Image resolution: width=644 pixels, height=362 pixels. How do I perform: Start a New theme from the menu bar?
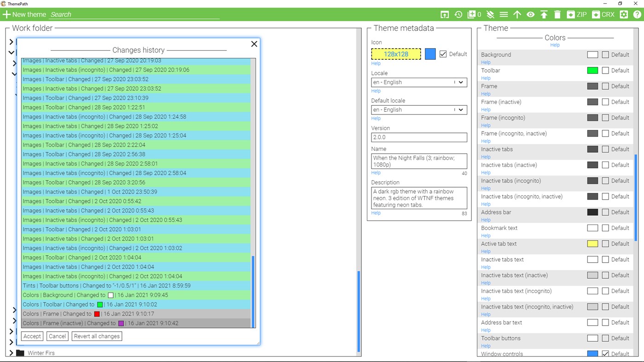pyautogui.click(x=24, y=14)
